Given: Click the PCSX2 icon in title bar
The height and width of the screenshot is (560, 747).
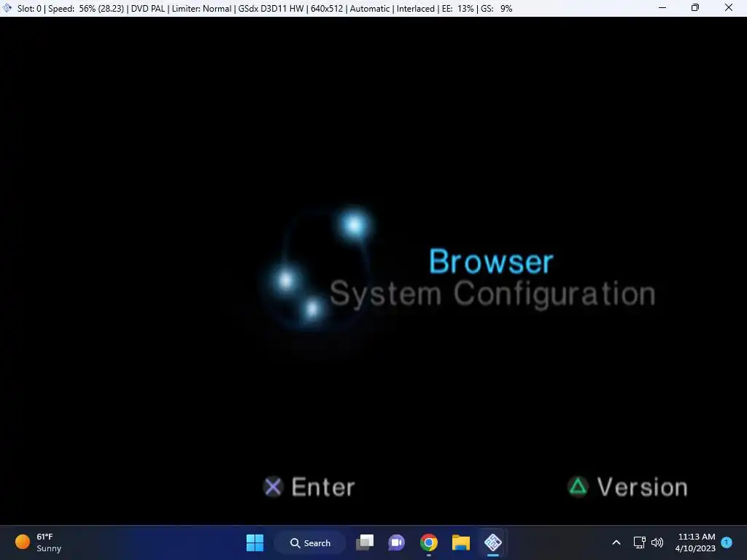Looking at the screenshot, I should (7, 8).
